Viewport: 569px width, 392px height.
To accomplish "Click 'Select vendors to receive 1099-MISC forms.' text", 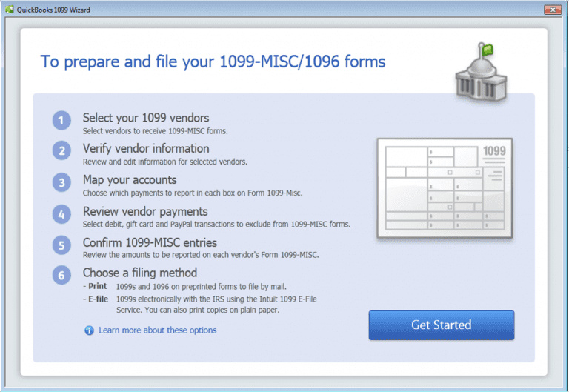I will pos(156,131).
